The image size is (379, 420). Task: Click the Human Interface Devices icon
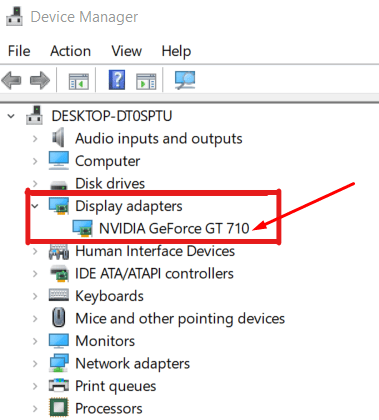(59, 251)
